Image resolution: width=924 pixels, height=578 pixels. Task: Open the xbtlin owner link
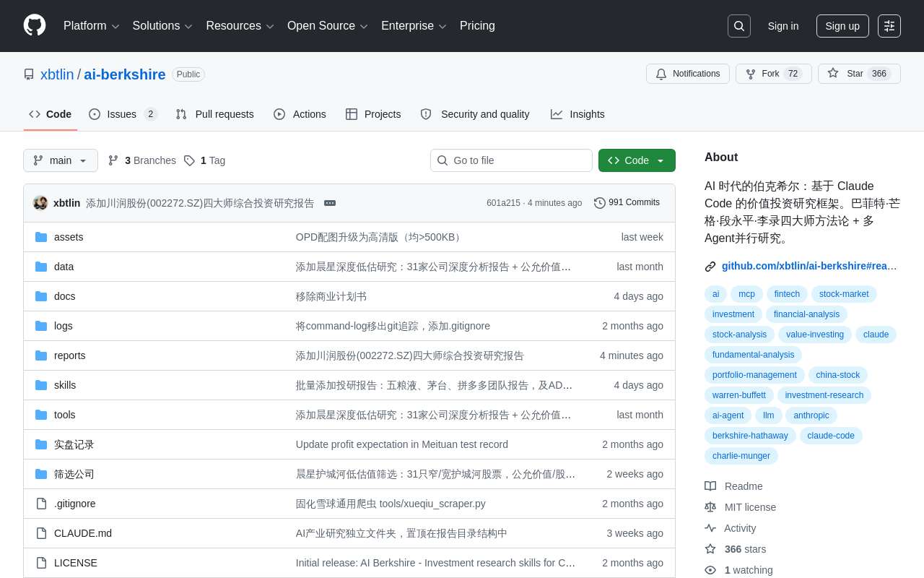[x=57, y=74]
